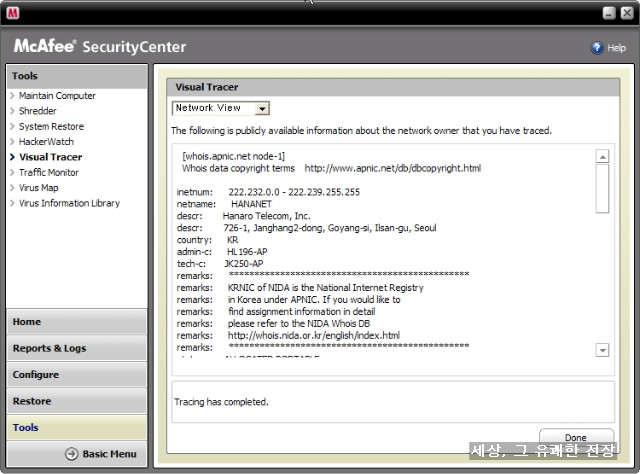Open Traffic Monitor tool
The width and height of the screenshot is (640, 474).
49,172
